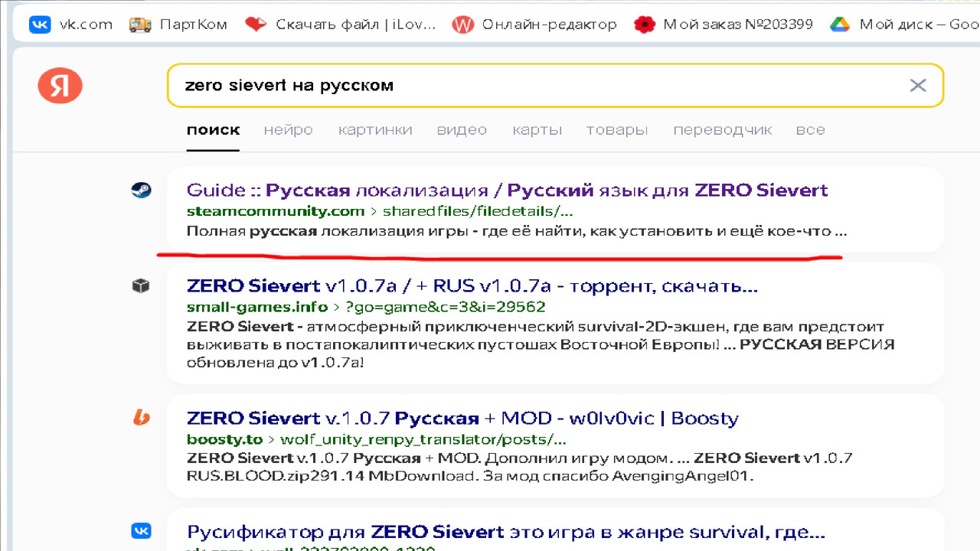Viewport: 980px width, 551px height.
Task: Click sharedfiles/filedetails breadcrumb path
Action: [478, 211]
